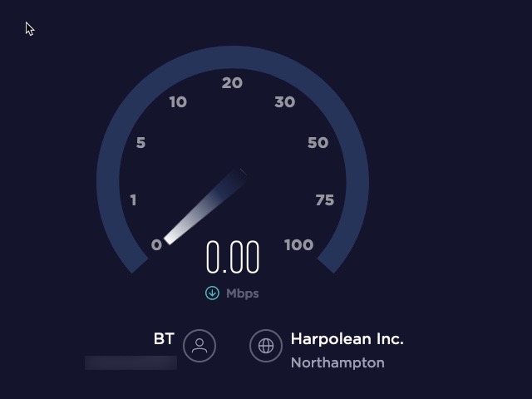Screen dimensions: 532x399
Task: Click the blue gauge arc at the top
Action: click(233, 57)
